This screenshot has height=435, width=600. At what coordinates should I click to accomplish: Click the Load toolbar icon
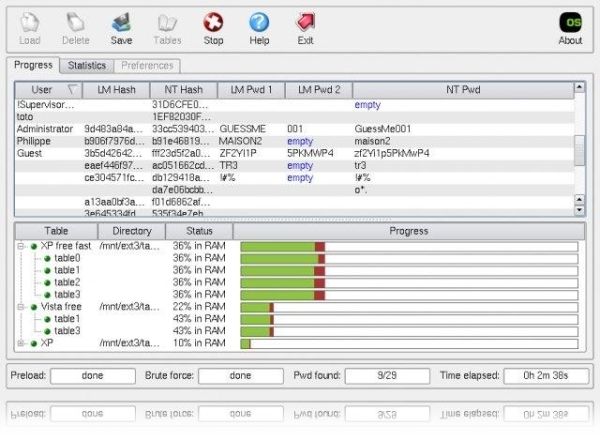(30, 22)
